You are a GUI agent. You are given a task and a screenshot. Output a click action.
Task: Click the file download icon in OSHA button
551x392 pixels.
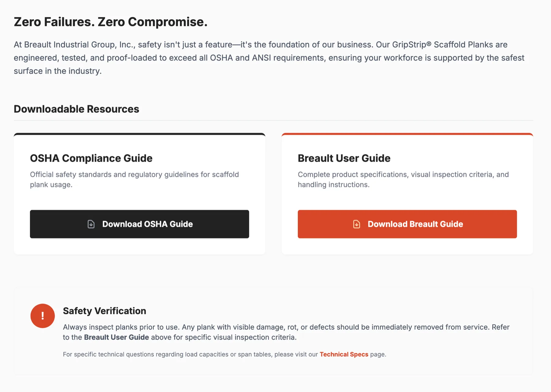point(91,224)
